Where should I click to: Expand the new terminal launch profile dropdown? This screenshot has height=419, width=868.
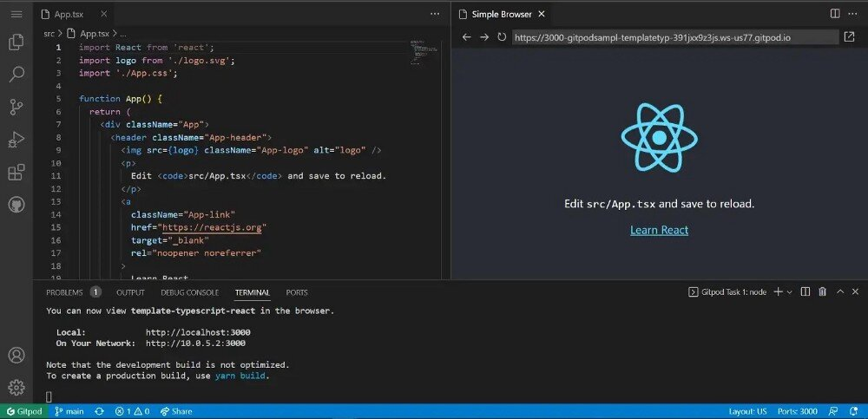[789, 292]
